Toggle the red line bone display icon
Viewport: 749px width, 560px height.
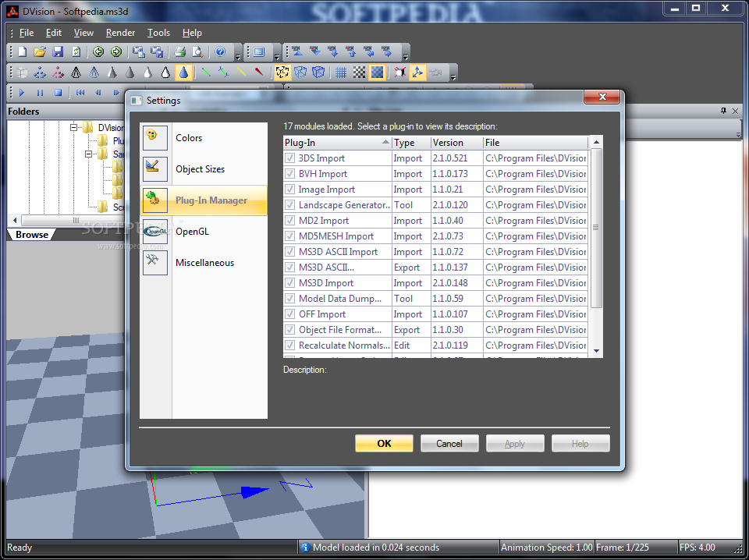[259, 72]
